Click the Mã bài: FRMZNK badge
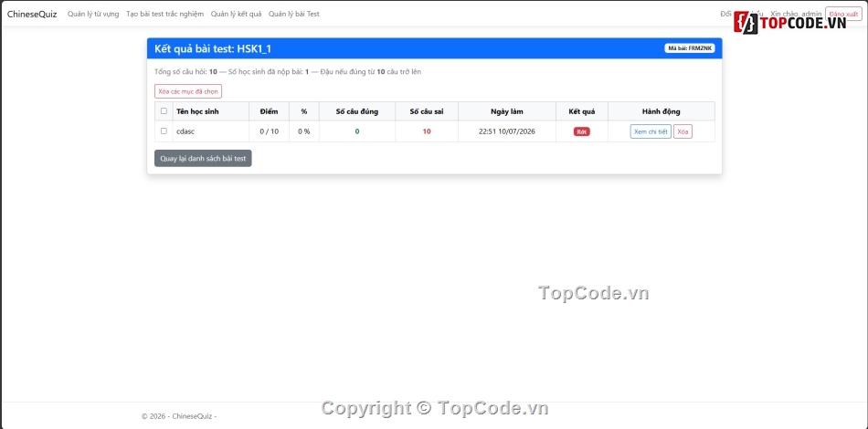Viewport: 868px width, 429px height. [690, 48]
